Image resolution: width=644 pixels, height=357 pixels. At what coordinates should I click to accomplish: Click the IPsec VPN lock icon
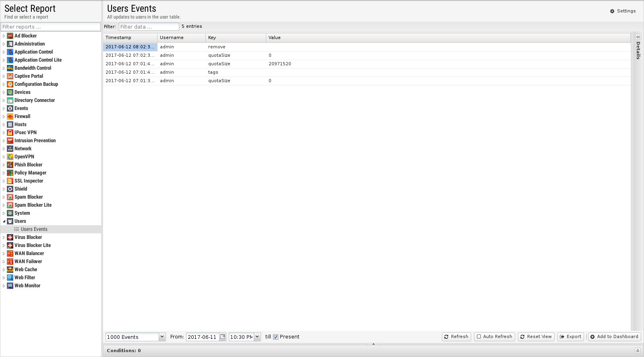[x=10, y=133]
